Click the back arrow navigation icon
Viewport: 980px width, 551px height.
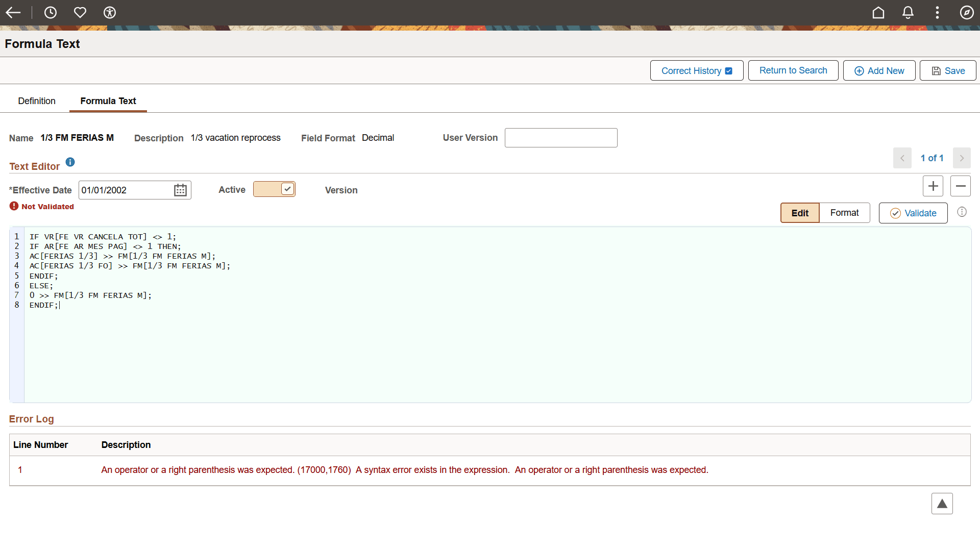13,13
